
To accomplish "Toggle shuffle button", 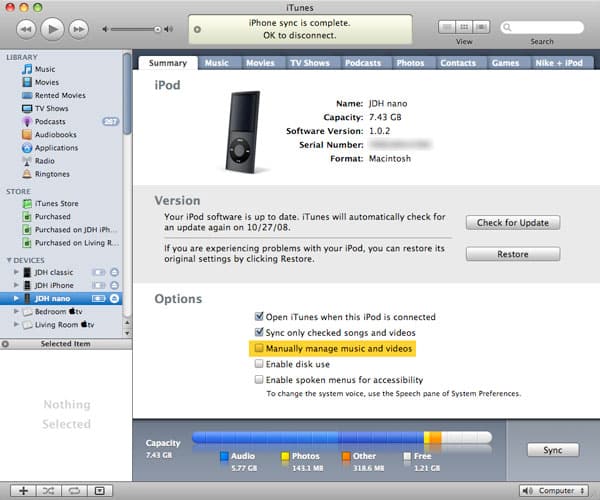I will tap(49, 491).
